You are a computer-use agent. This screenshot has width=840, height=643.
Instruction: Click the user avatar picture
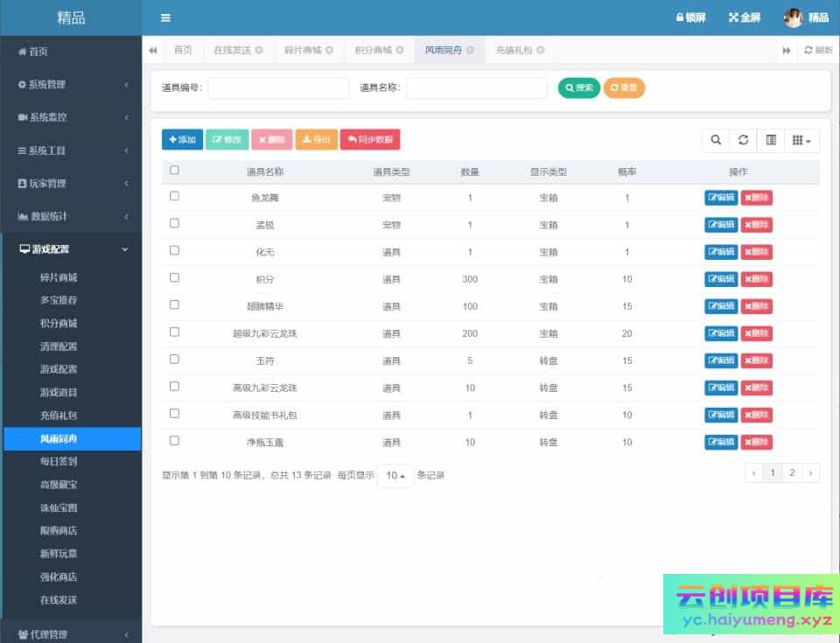[x=793, y=17]
